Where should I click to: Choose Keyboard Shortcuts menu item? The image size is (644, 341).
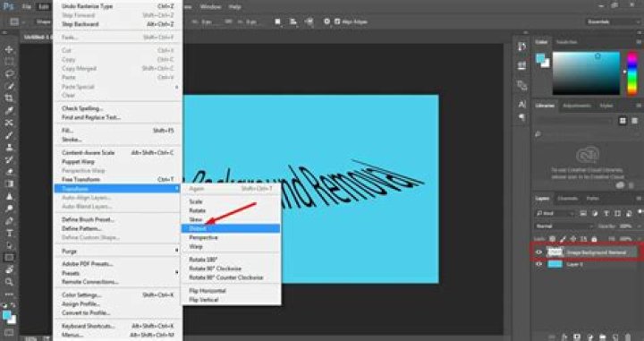pyautogui.click(x=118, y=326)
